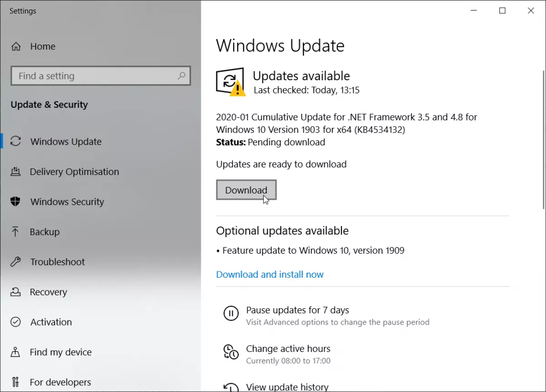Click the KB4534132 cumulative update description
546x392 pixels.
347,123
